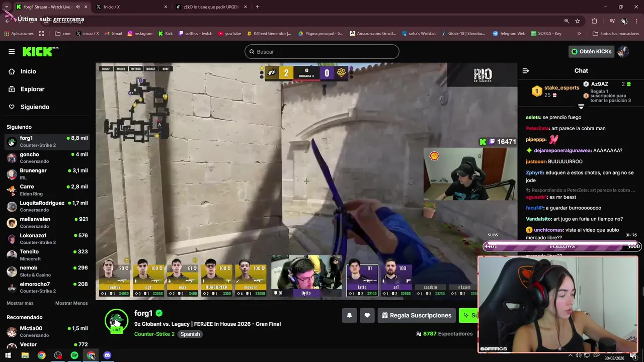Expand the chat leaderboard with down arrow
The width and height of the screenshot is (644, 362).
click(x=581, y=106)
